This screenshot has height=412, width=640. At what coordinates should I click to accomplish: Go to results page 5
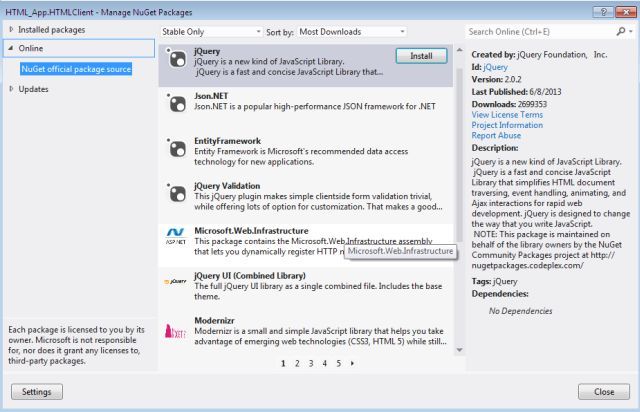click(x=339, y=363)
